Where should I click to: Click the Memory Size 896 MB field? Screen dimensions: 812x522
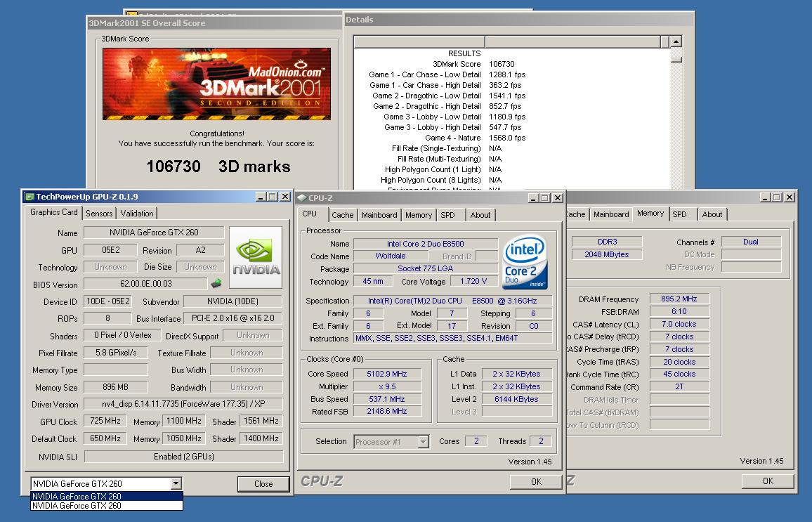click(x=115, y=387)
